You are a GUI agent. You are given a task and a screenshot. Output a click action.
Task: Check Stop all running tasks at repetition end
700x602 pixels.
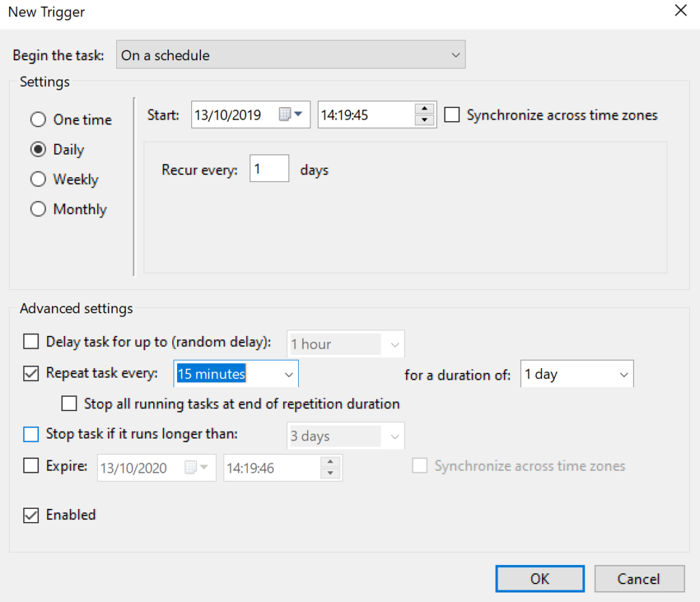point(69,404)
